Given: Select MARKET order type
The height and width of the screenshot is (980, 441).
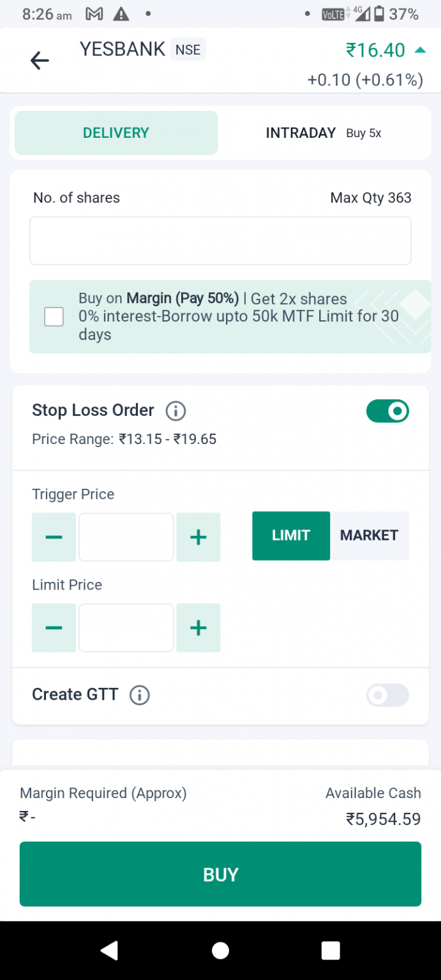Looking at the screenshot, I should point(369,536).
